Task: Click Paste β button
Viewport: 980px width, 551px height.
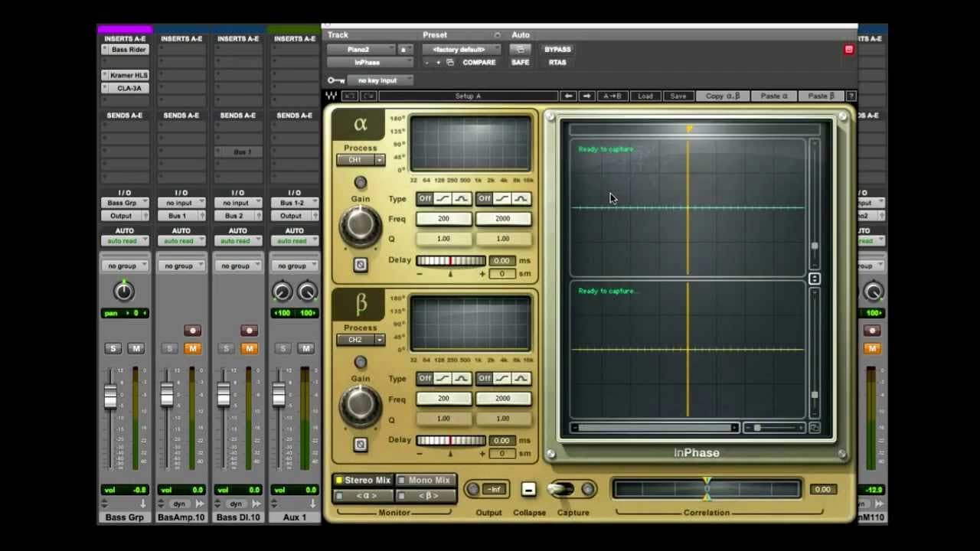Action: (x=821, y=96)
